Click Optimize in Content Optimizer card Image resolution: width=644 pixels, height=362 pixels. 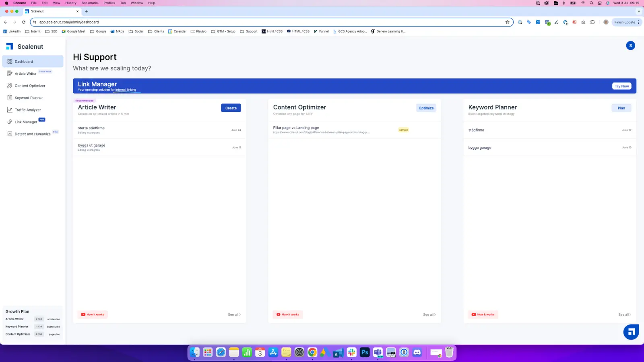click(x=426, y=108)
